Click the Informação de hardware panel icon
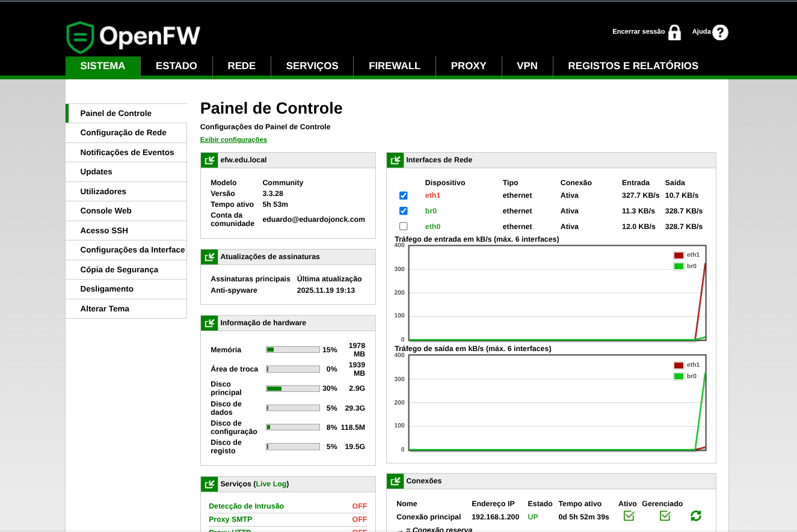The width and height of the screenshot is (797, 532). click(x=209, y=323)
